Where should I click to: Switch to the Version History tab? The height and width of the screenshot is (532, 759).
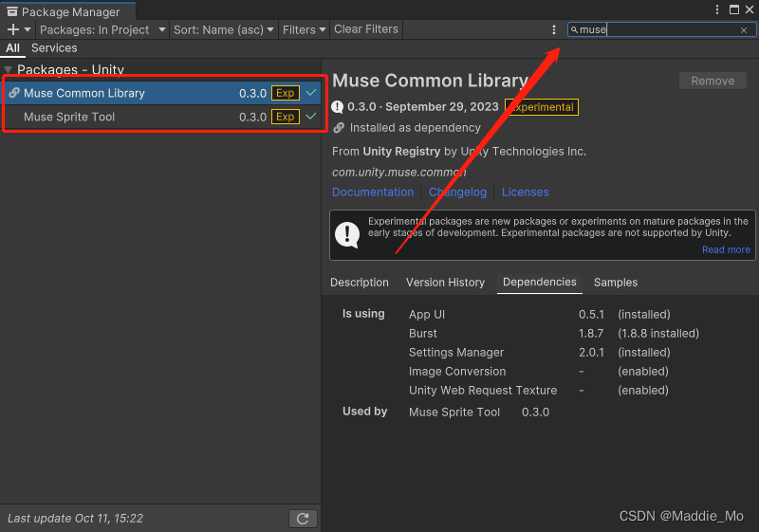coord(445,283)
